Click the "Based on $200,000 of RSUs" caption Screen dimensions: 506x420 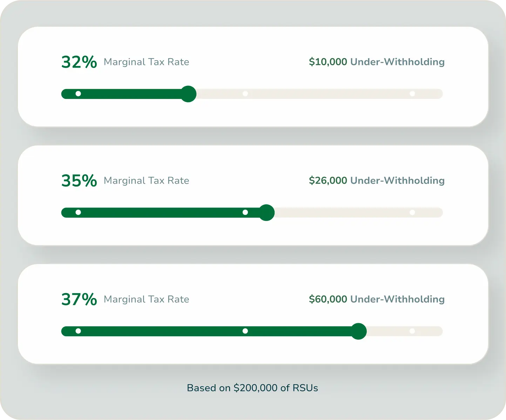(x=252, y=388)
